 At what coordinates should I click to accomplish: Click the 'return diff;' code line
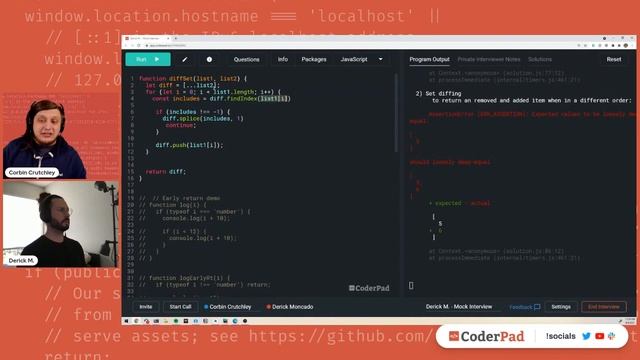pyautogui.click(x=165, y=172)
